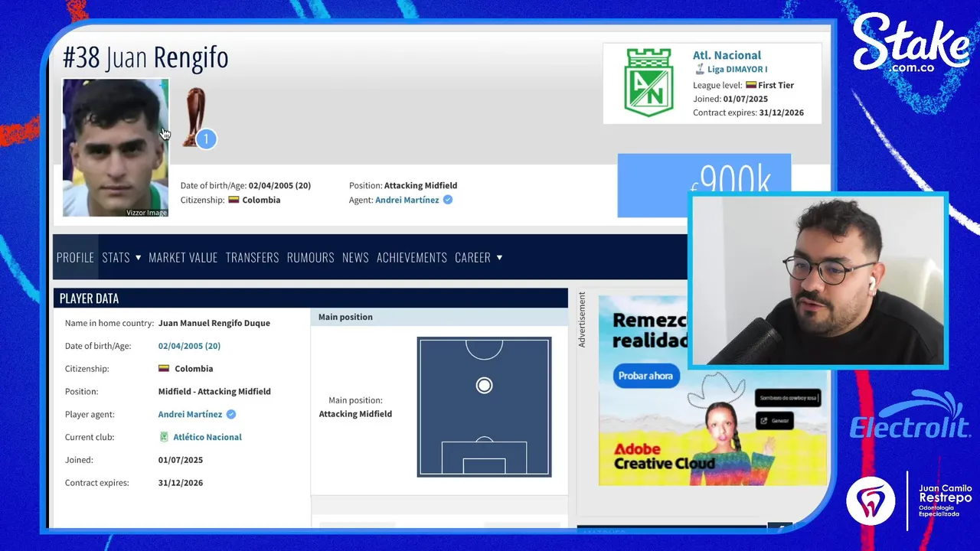Click the verified badge beside header agent

[448, 200]
